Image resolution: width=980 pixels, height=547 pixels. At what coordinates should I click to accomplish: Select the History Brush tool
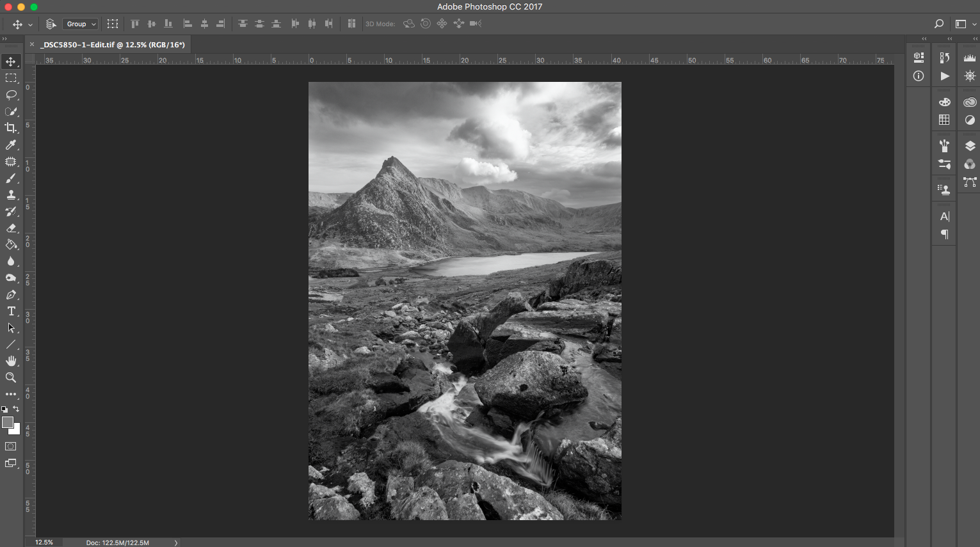pos(11,212)
